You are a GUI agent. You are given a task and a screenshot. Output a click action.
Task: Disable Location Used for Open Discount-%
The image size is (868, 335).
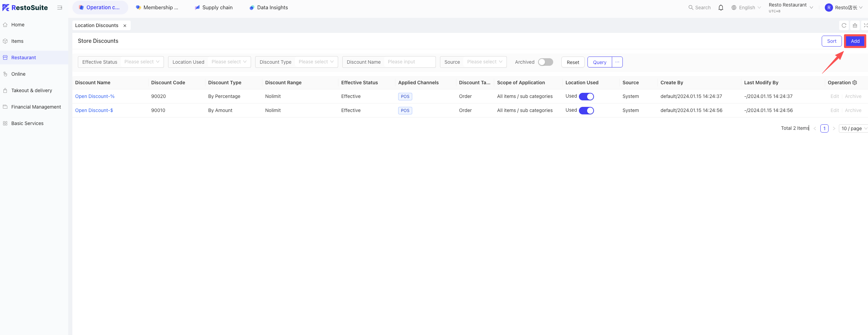point(586,97)
